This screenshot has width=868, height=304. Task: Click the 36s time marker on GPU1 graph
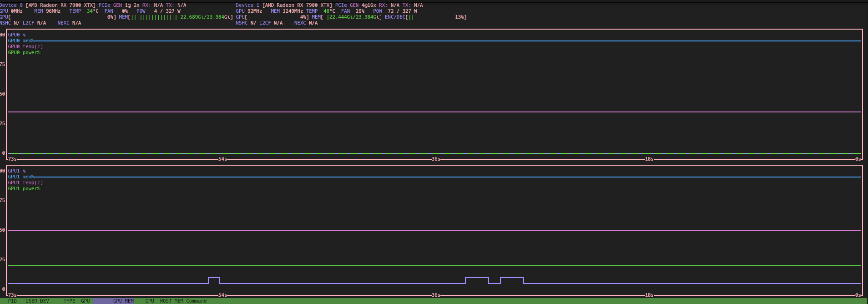coord(436,295)
